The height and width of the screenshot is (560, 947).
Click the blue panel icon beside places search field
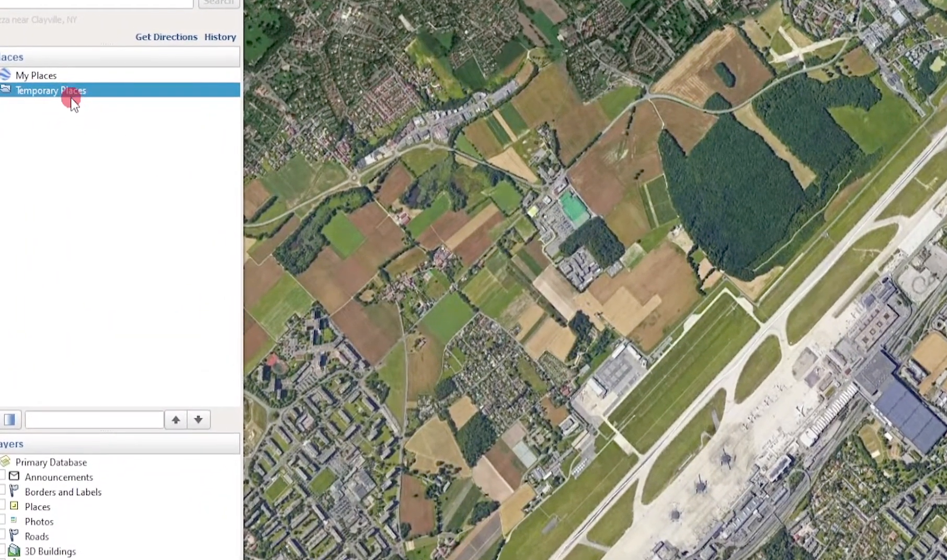(x=9, y=419)
